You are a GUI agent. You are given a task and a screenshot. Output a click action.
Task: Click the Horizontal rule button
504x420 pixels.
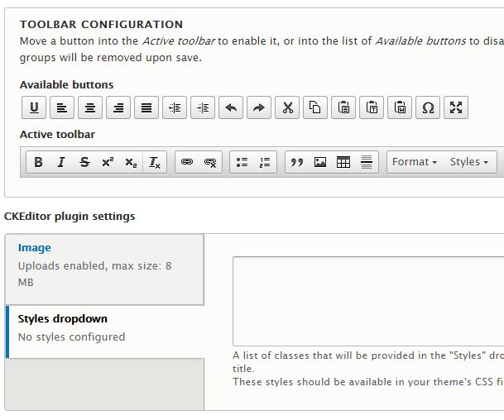[x=367, y=162]
